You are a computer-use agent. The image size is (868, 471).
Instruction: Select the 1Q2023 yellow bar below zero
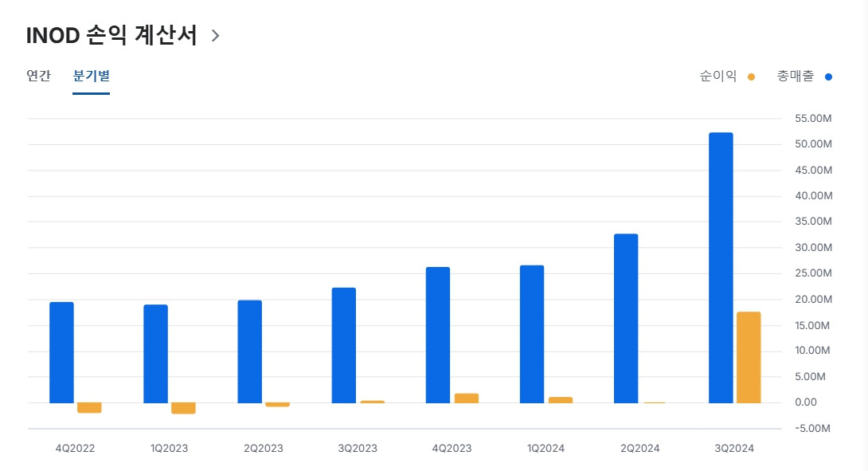(183, 408)
